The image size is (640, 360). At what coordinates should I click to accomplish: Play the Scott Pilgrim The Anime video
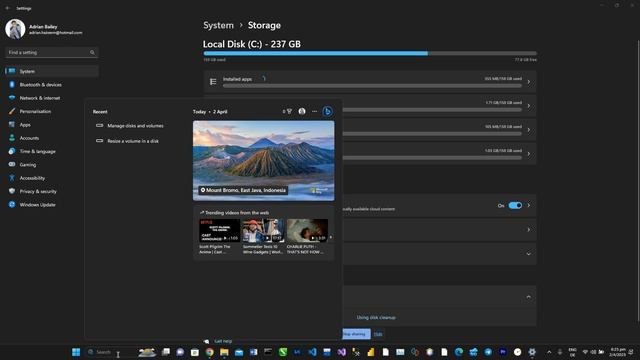[219, 231]
